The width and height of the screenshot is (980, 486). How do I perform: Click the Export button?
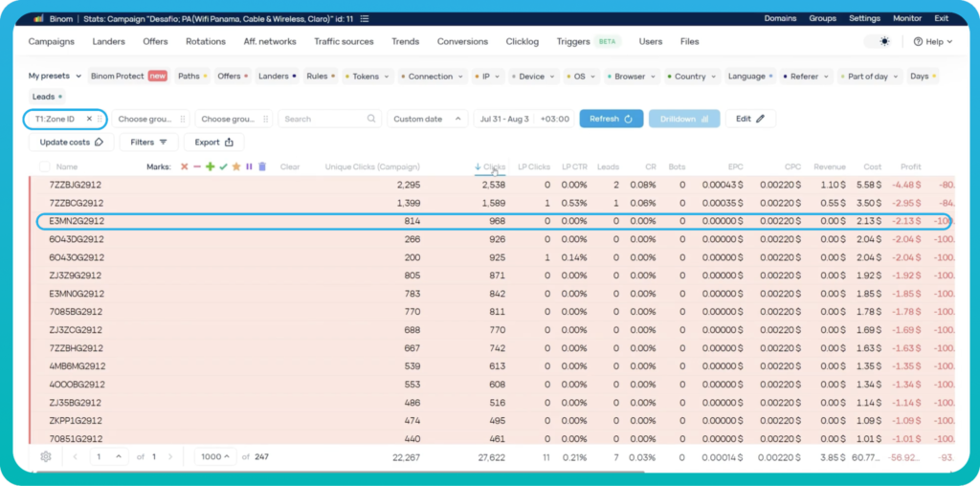click(x=213, y=142)
